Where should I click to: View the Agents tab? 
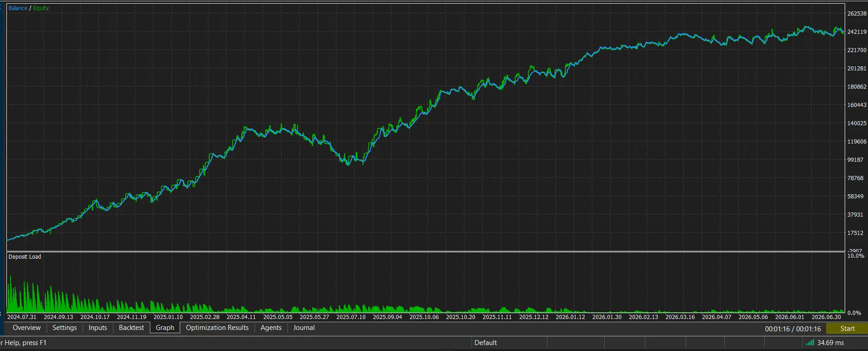point(271,328)
